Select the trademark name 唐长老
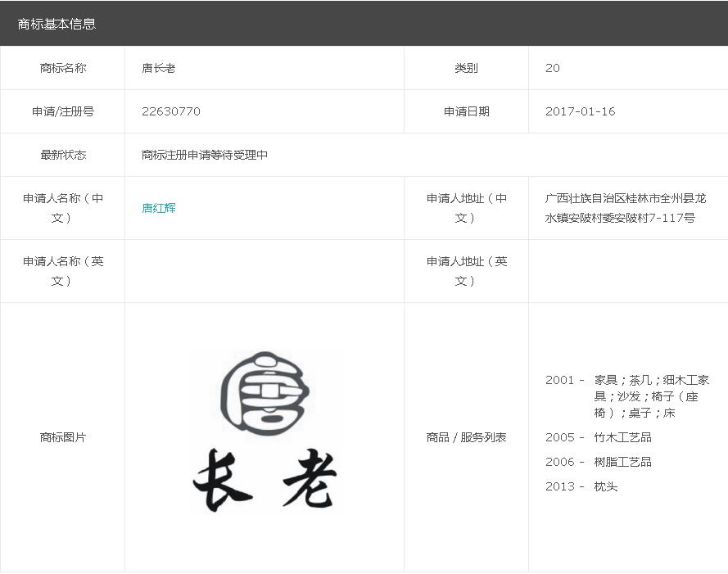This screenshot has width=728, height=574. click(x=159, y=68)
